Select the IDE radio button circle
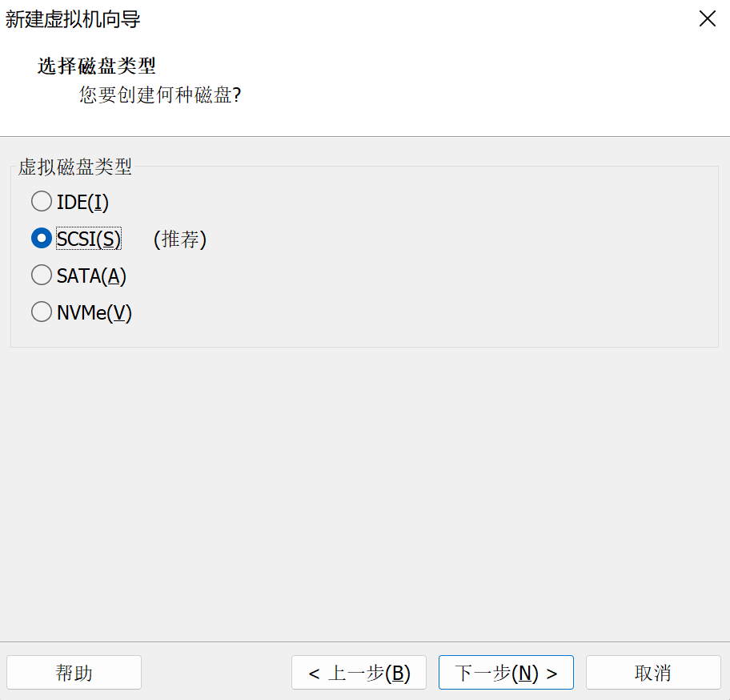 [41, 201]
